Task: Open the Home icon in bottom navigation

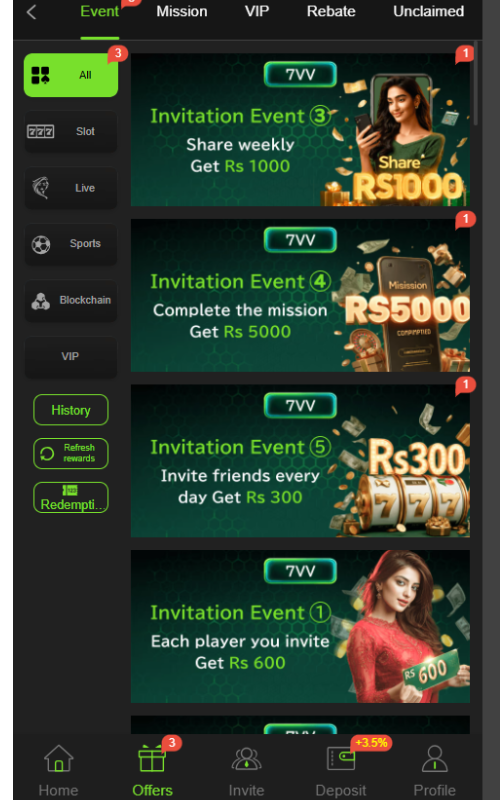Action: [x=59, y=758]
